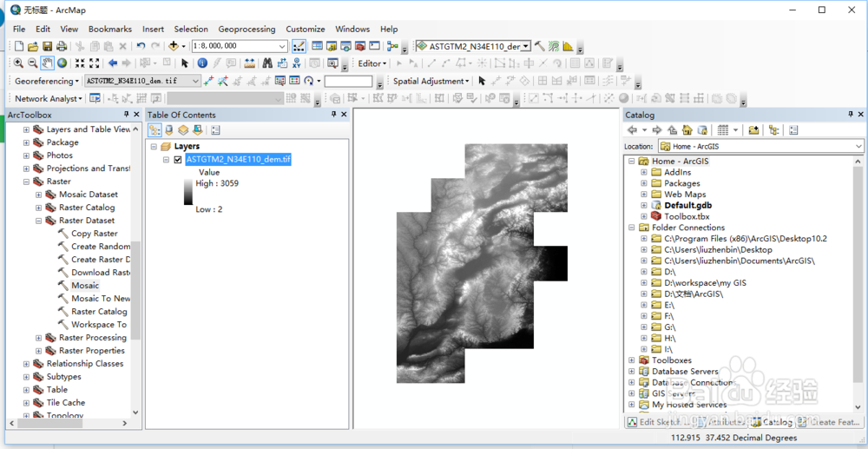Click the Find binoculars icon
This screenshot has height=449, width=868.
[x=268, y=63]
